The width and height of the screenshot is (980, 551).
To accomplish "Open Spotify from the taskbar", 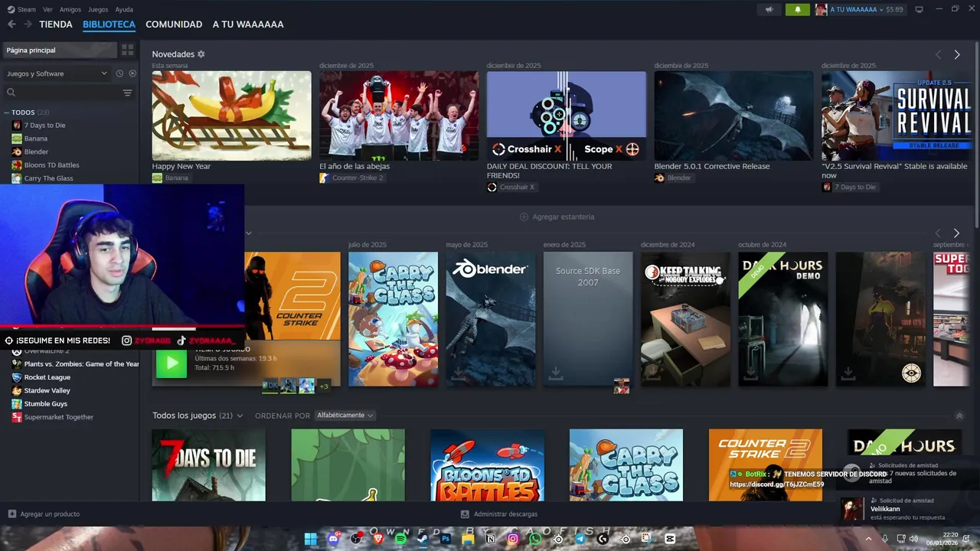I will (x=400, y=539).
